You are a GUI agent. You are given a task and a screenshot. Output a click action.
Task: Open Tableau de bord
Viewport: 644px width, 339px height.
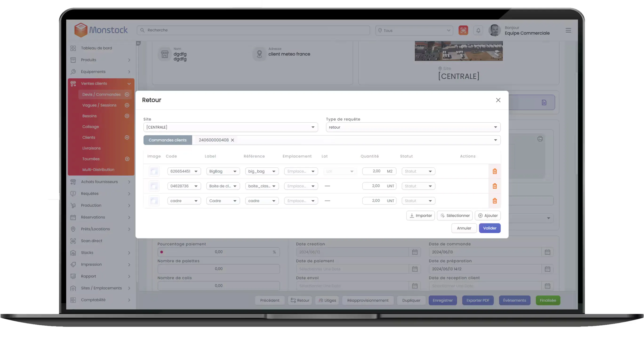tap(96, 48)
